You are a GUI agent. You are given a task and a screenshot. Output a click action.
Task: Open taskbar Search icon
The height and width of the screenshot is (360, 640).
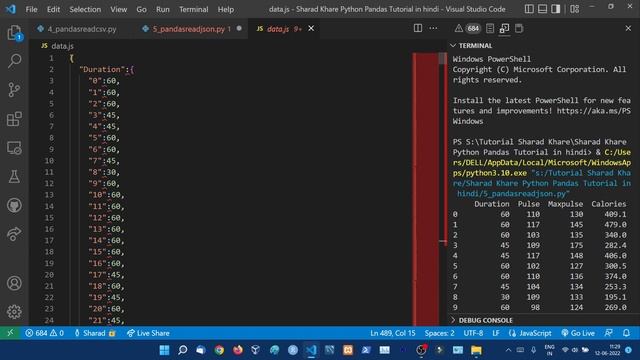(182, 350)
